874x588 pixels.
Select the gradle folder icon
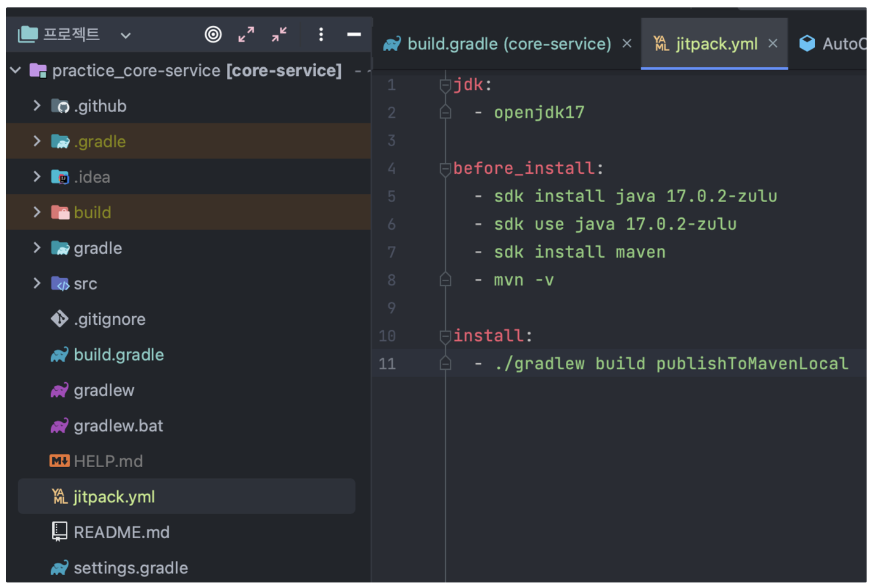click(x=60, y=248)
